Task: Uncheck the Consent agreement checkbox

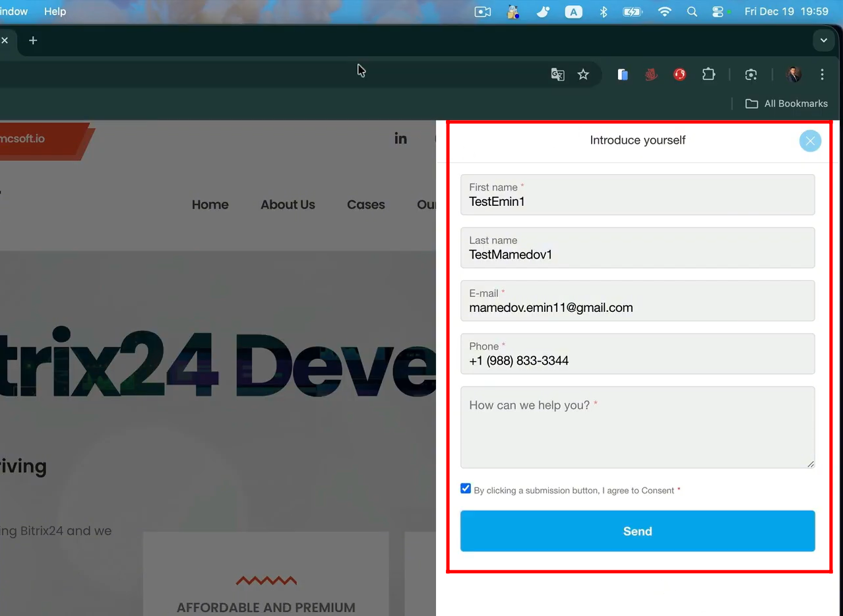Action: click(x=466, y=489)
